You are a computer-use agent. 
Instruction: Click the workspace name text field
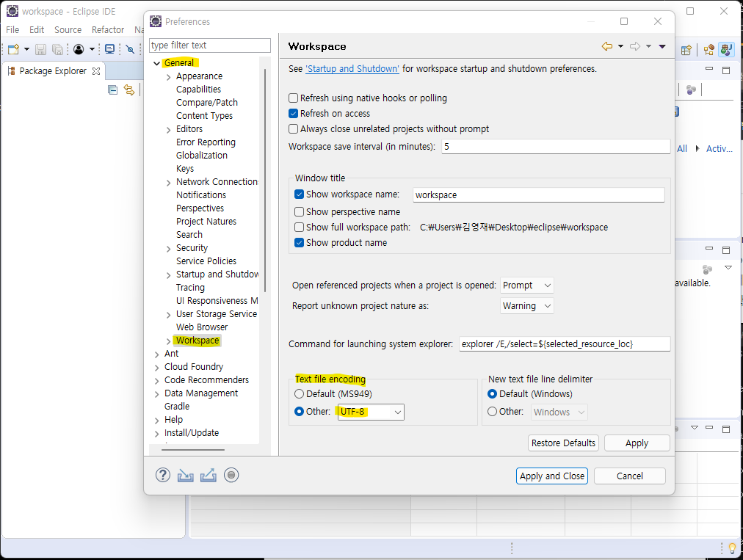point(539,194)
